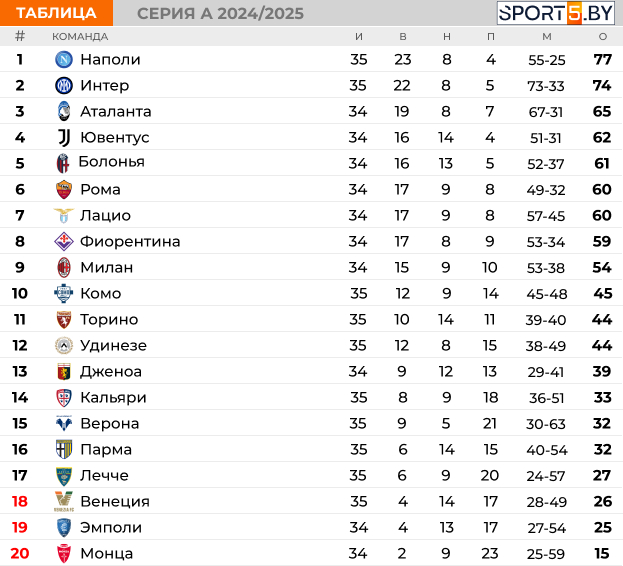This screenshot has height=566, width=623.
Task: Click the Fiorentina purple crest
Action: [64, 241]
